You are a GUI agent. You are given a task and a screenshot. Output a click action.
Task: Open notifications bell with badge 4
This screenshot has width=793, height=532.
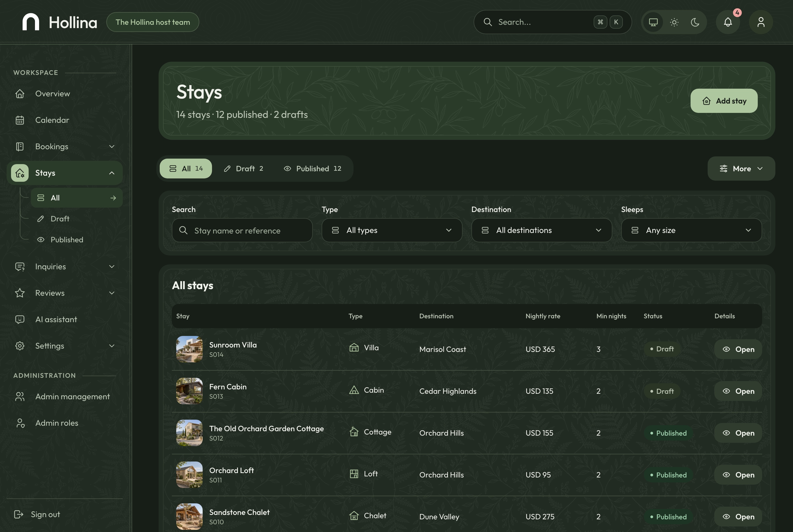(x=728, y=22)
